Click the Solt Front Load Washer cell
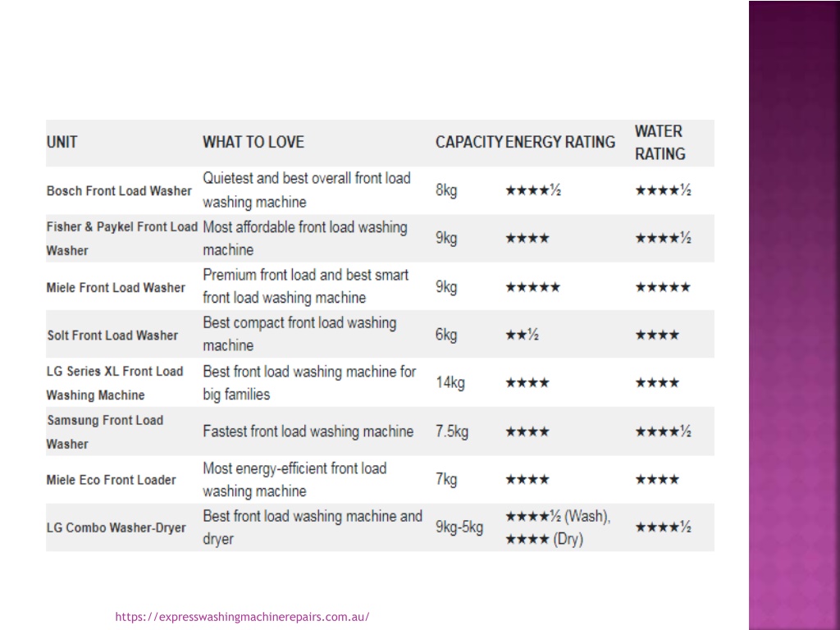 click(x=112, y=336)
